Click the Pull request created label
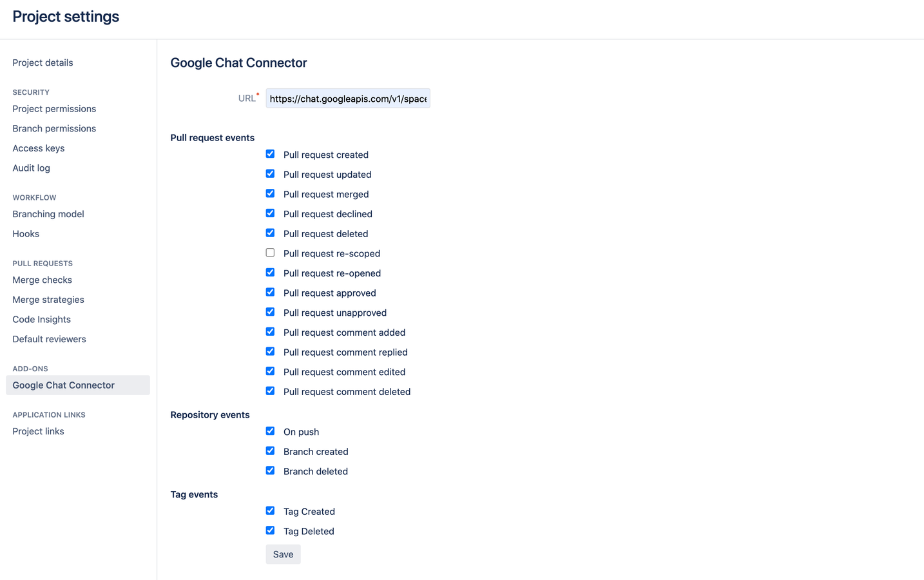The width and height of the screenshot is (924, 580). click(x=326, y=155)
